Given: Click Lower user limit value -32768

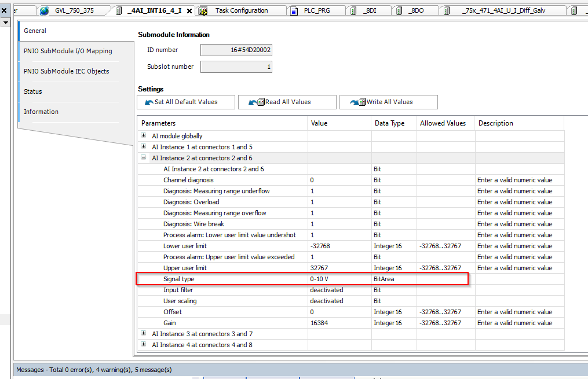Looking at the screenshot, I should (x=339, y=246).
